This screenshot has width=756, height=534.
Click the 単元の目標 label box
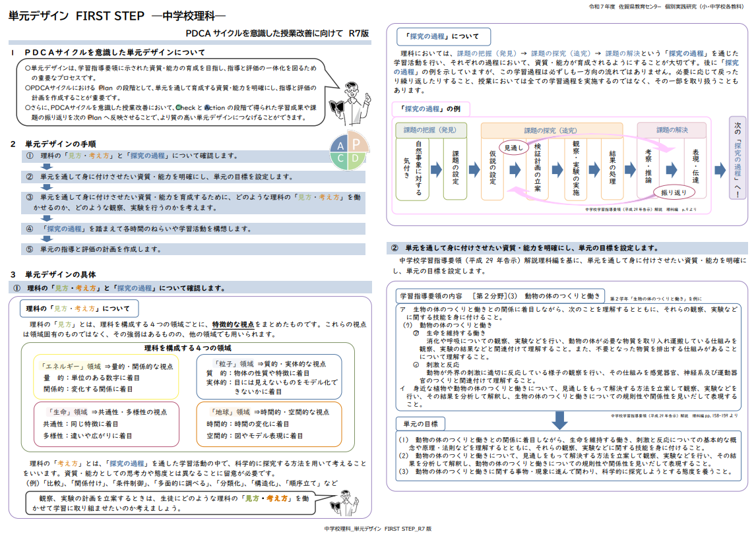pos(421,423)
